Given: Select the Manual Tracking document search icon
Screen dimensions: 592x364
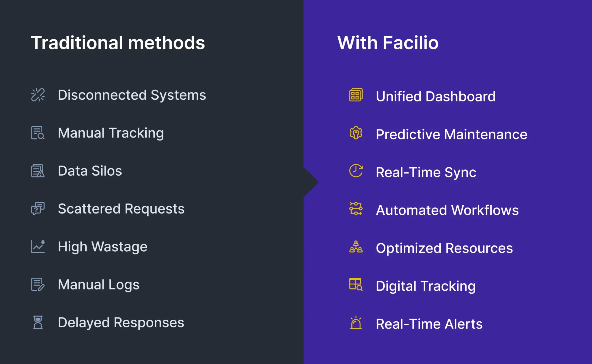Looking at the screenshot, I should click(x=38, y=133).
